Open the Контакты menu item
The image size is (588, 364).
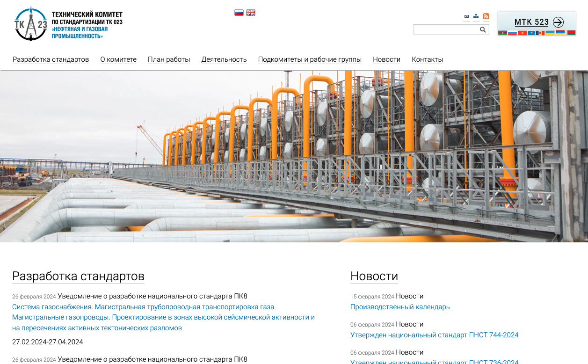click(427, 59)
